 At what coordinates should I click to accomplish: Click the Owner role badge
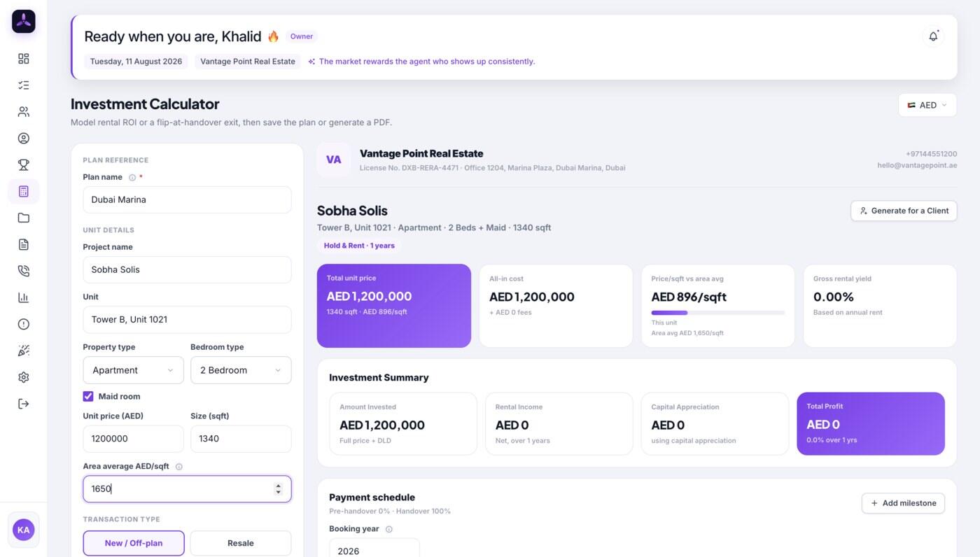[302, 36]
